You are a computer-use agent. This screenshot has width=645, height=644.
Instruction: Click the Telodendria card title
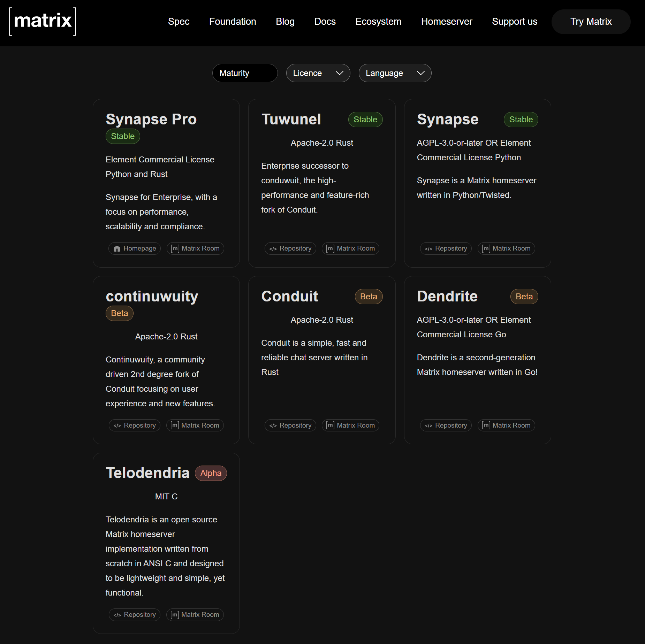(x=148, y=473)
